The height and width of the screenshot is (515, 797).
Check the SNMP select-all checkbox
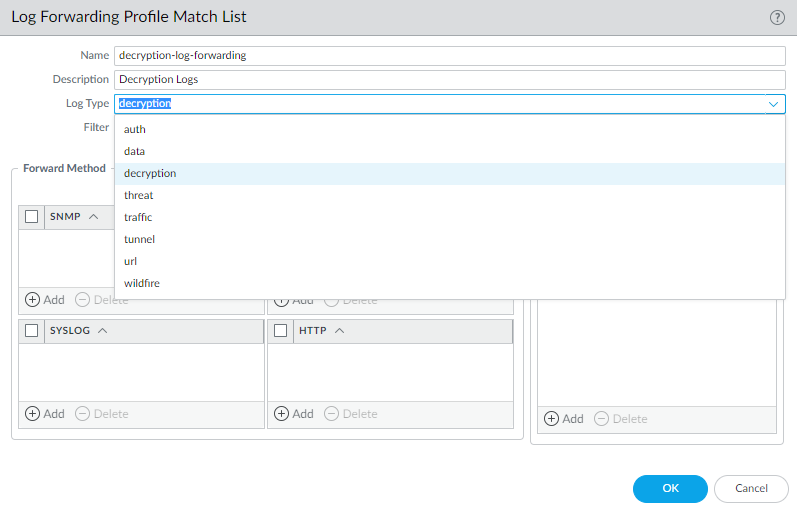pyautogui.click(x=32, y=217)
